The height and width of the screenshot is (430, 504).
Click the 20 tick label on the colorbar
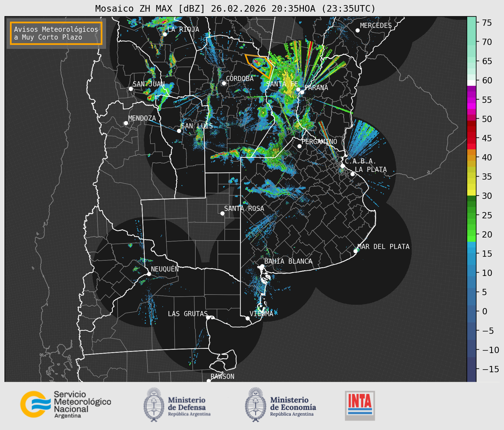point(487,234)
